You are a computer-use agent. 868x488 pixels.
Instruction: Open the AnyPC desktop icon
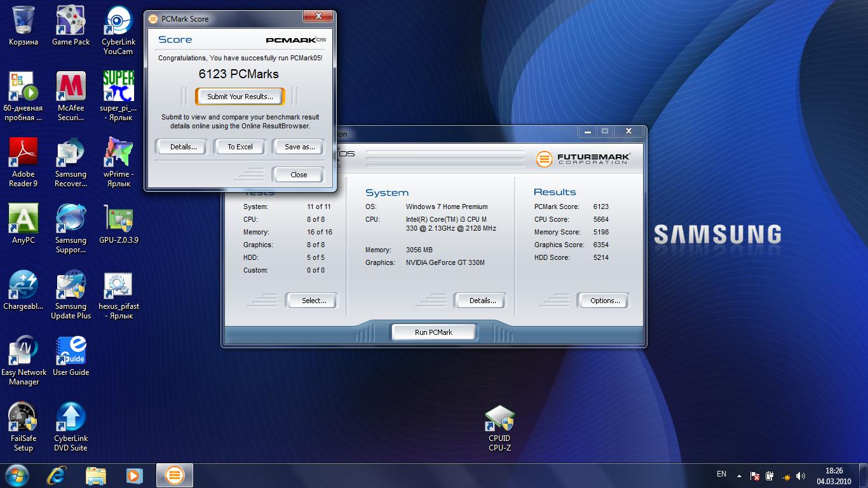24,224
